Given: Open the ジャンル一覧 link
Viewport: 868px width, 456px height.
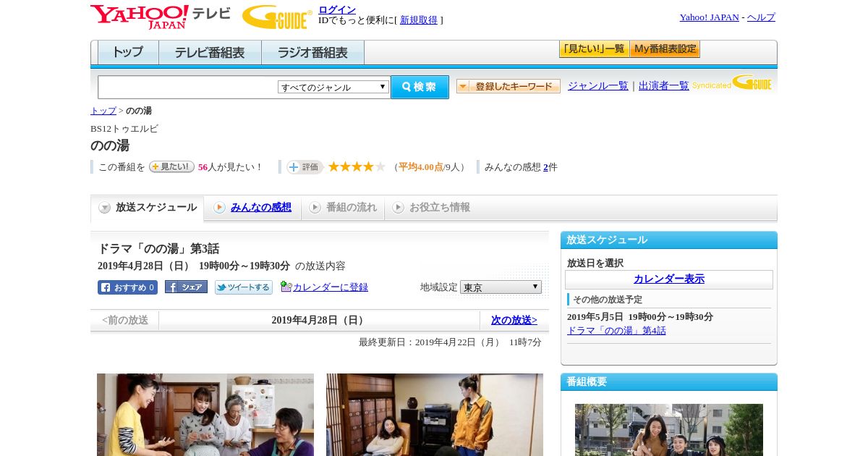Looking at the screenshot, I should tap(598, 86).
